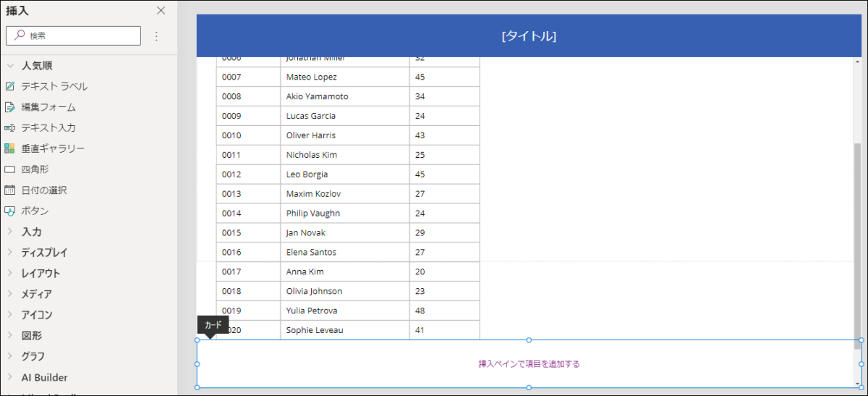This screenshot has height=396, width=868.
Task: Open the three-dot options next to search
Action: 156,35
